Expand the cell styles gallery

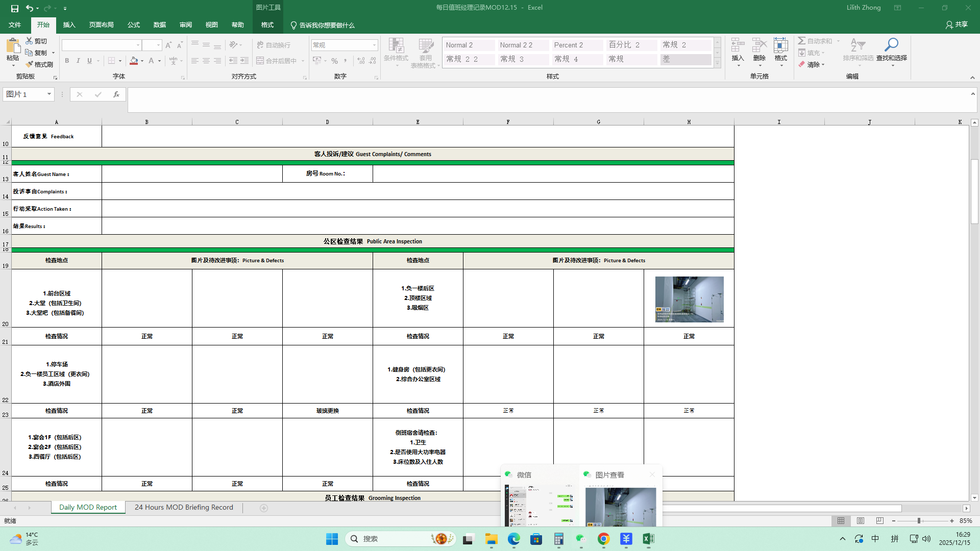coord(717,64)
